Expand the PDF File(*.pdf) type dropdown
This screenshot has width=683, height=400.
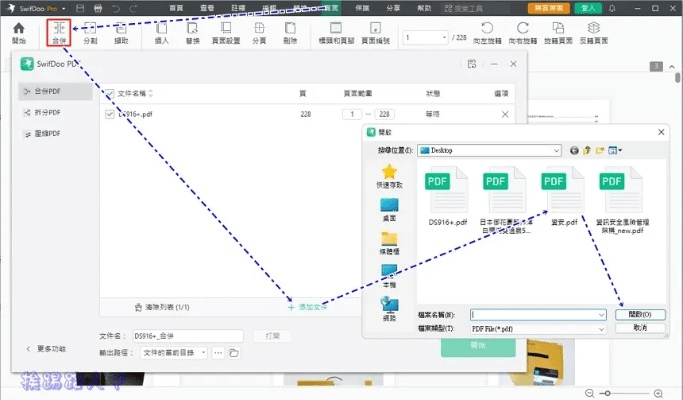[601, 329]
